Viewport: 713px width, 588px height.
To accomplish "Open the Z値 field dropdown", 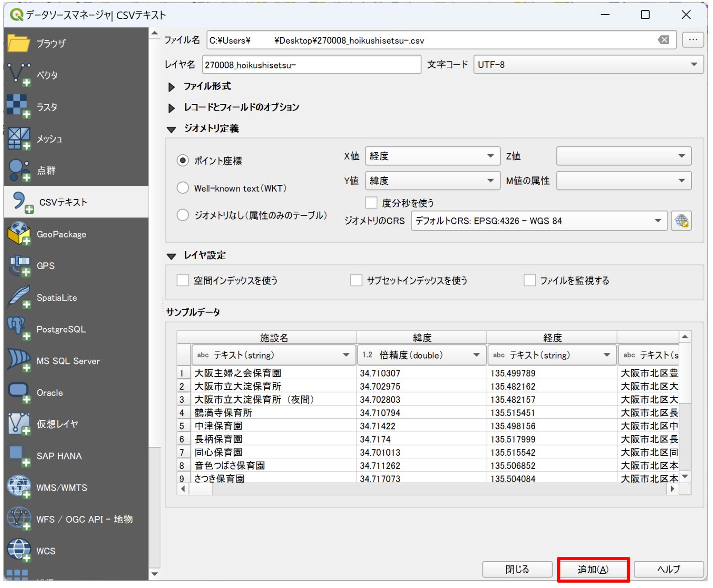I will (x=623, y=156).
